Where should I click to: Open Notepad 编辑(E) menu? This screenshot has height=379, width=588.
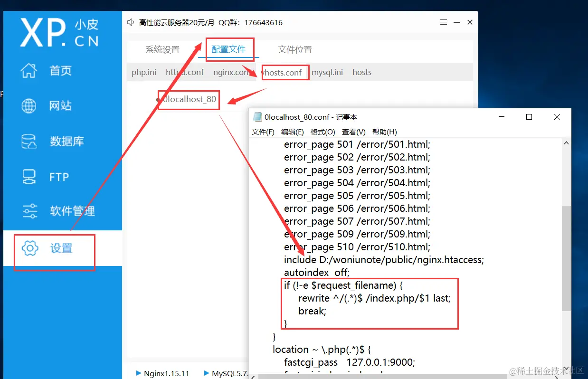click(x=293, y=132)
